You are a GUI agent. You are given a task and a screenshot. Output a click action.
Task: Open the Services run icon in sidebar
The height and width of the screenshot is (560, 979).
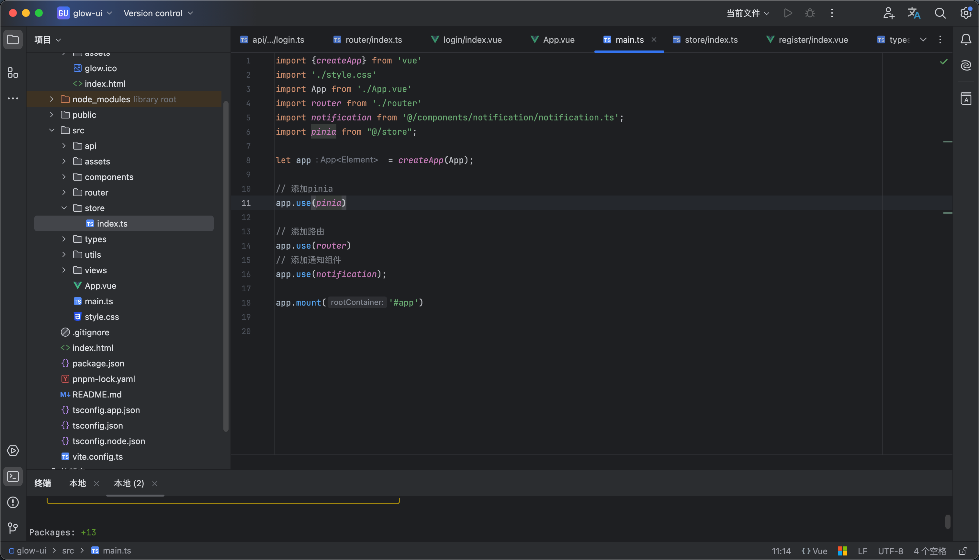13,450
